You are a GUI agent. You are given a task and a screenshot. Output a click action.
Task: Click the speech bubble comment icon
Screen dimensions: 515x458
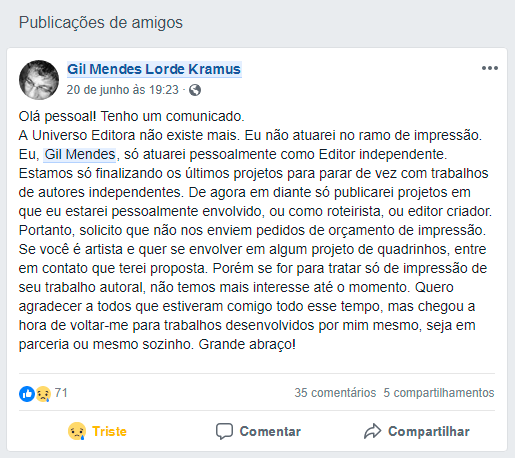(x=224, y=431)
